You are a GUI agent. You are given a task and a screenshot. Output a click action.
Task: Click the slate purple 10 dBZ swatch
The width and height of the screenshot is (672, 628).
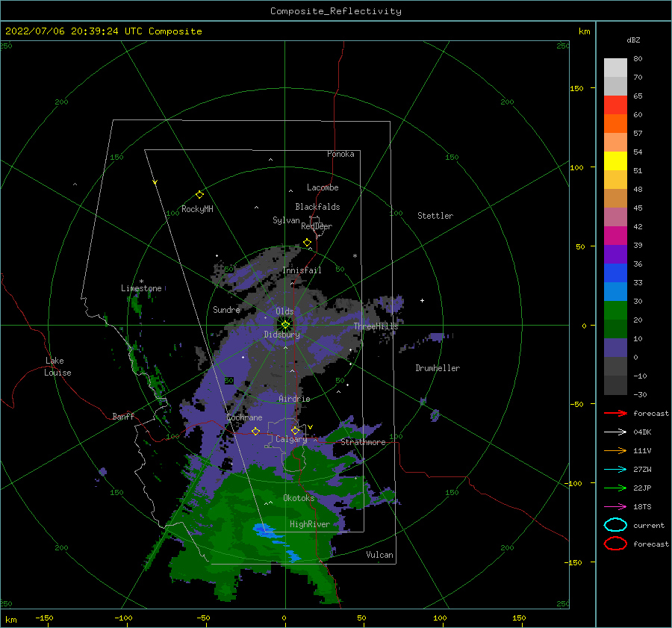point(615,348)
